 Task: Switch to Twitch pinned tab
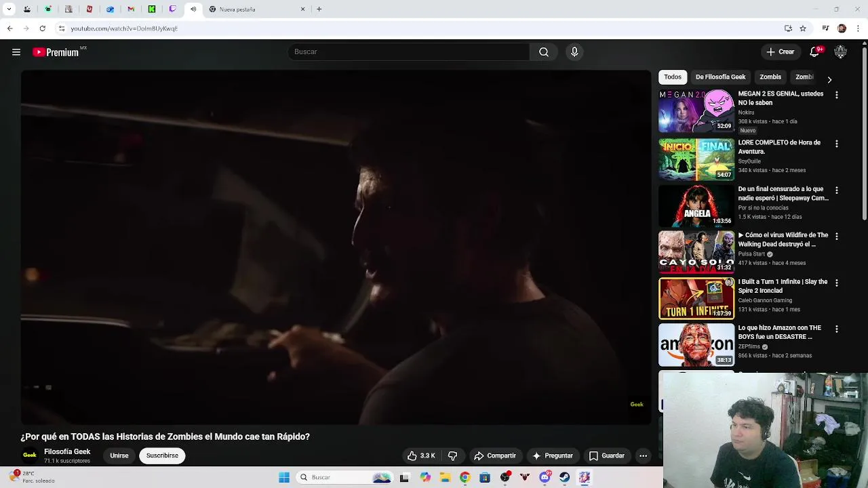pyautogui.click(x=172, y=9)
